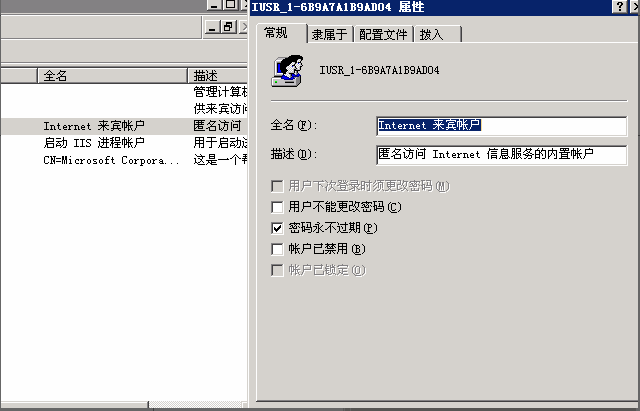Viewport: 640px width, 411px height.
Task: Maximize the outer management console window
Action: click(x=230, y=4)
